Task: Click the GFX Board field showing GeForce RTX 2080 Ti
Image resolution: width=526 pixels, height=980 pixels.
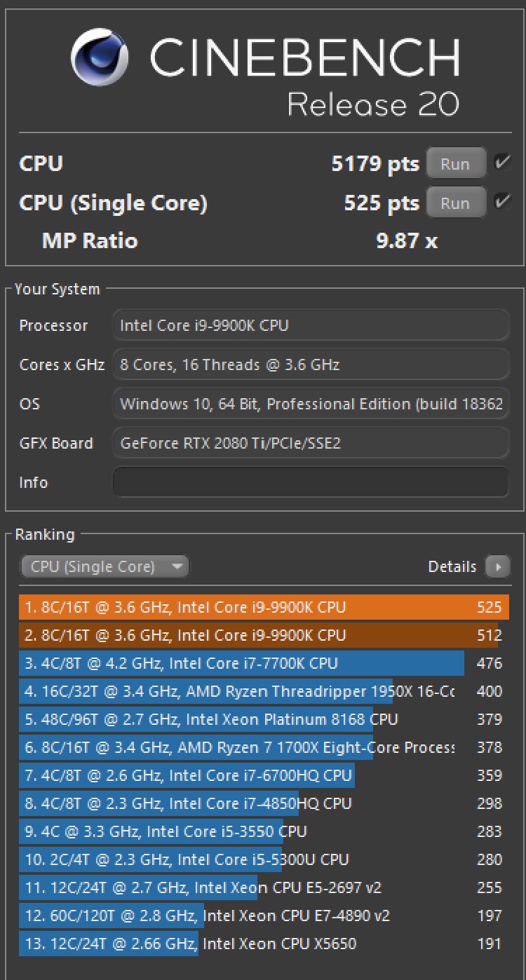Action: point(311,442)
